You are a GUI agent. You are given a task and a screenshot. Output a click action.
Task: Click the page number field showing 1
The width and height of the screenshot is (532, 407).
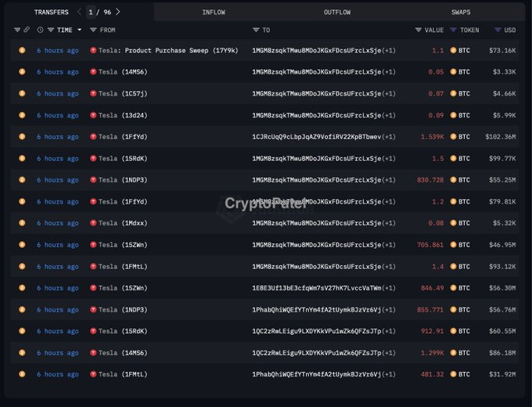click(x=91, y=13)
